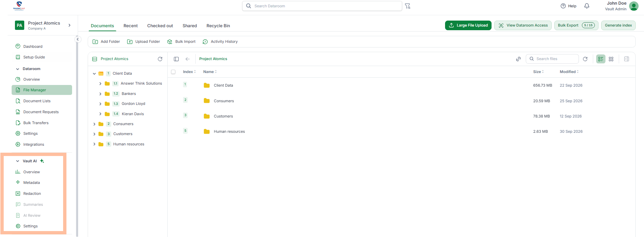644x237 pixels.
Task: Open Document Requests
Action: coord(41,112)
